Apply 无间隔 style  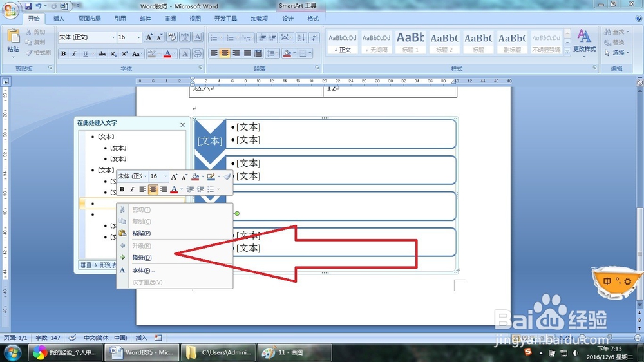376,43
